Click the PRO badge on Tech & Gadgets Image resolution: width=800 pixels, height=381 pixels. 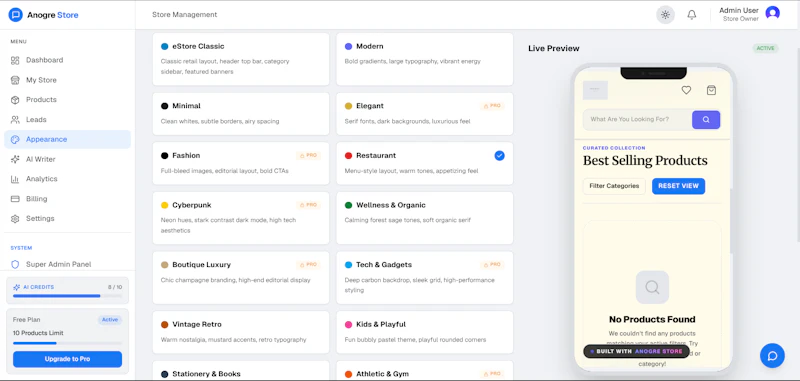point(492,265)
